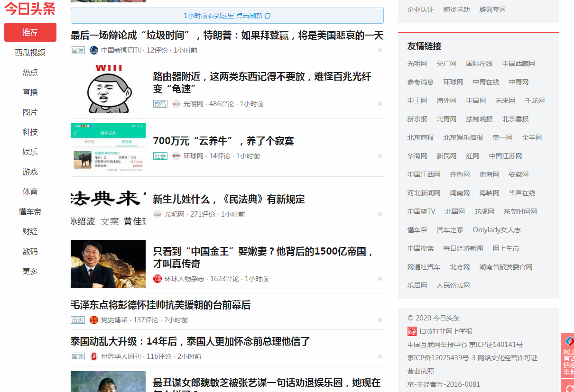
Task: Open the 路由器附近 headline
Action: point(262,82)
